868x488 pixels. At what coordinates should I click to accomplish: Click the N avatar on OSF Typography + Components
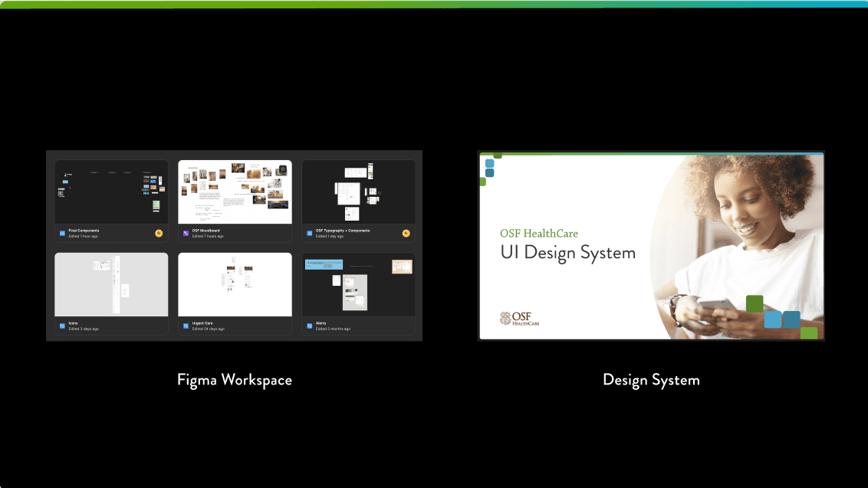pos(406,234)
